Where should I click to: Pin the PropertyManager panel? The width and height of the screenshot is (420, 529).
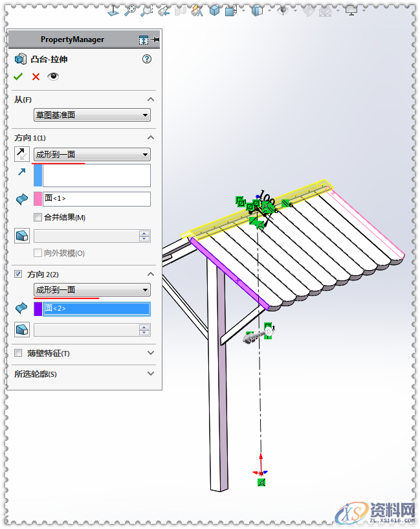pyautogui.click(x=155, y=39)
